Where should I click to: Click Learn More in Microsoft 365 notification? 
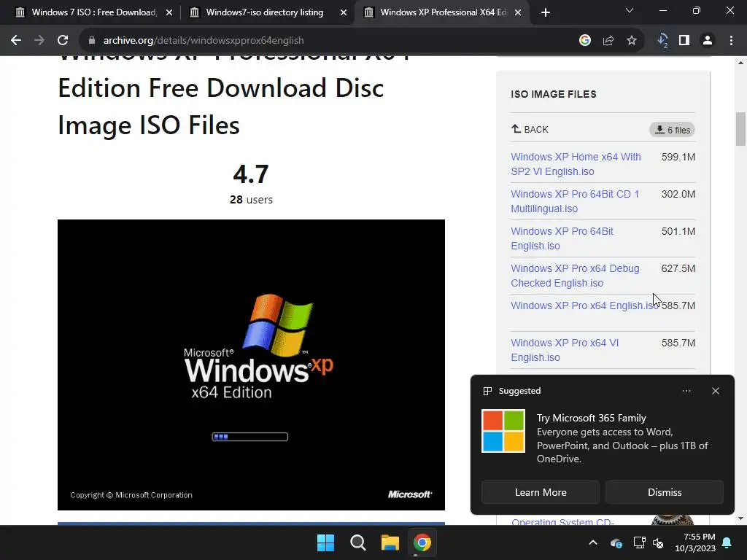(541, 492)
